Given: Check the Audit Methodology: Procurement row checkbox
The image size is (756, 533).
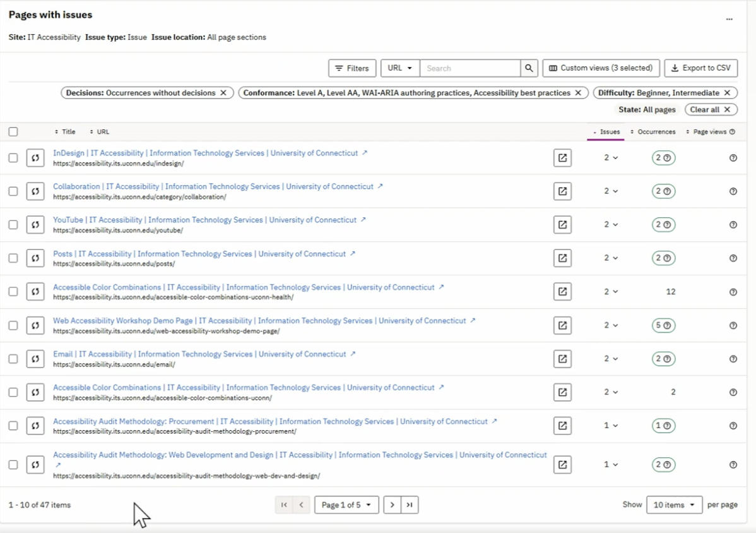Looking at the screenshot, I should point(13,426).
